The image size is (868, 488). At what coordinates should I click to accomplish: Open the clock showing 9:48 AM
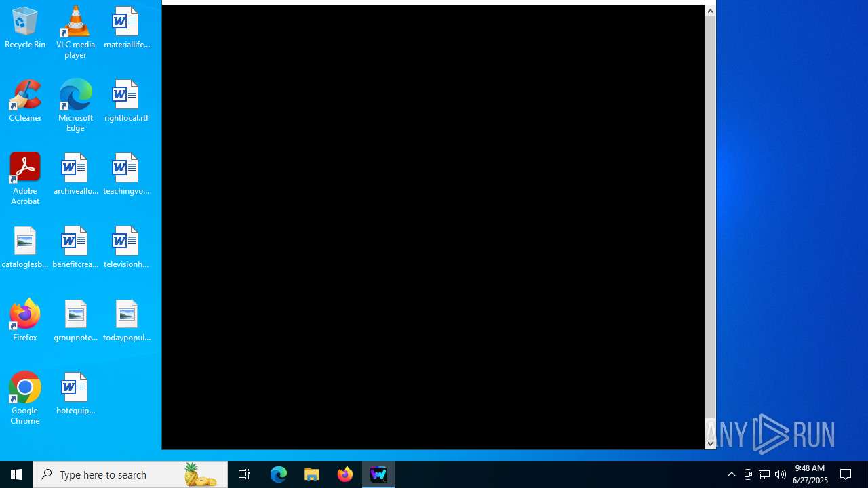click(x=810, y=474)
